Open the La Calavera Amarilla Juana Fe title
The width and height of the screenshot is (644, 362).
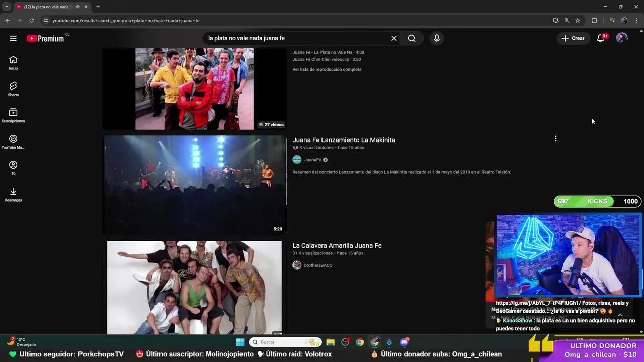337,245
